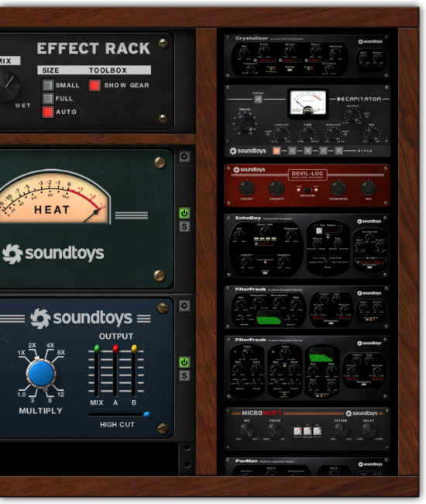Set multiply to the 1X label
Screen dimensions: 426x504
coord(21,353)
